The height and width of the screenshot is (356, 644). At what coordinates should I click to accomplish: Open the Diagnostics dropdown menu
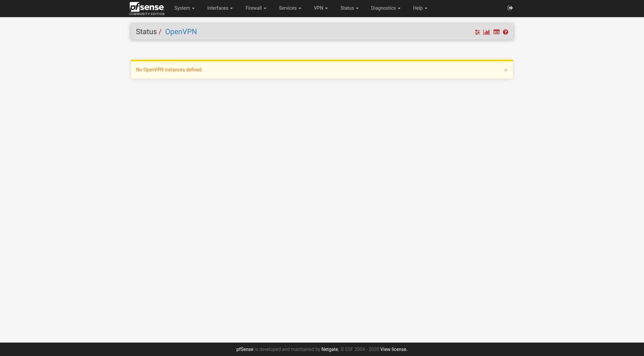click(x=385, y=8)
